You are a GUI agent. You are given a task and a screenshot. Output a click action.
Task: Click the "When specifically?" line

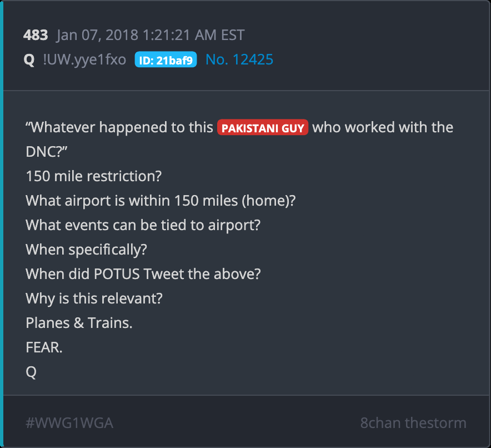[x=87, y=250]
